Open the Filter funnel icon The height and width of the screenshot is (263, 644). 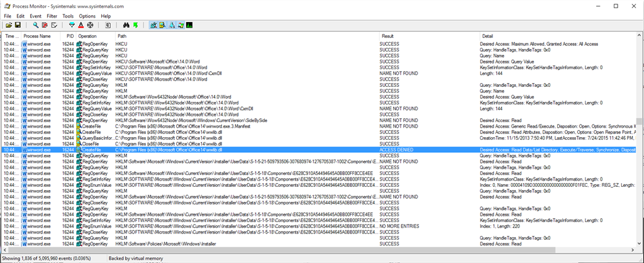[72, 25]
